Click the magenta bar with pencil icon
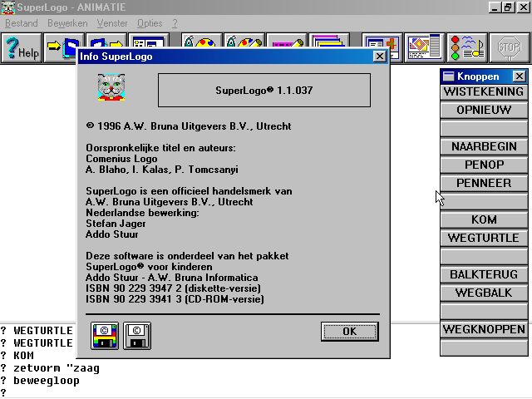Viewport: 532px width, 399px height. coord(287,41)
